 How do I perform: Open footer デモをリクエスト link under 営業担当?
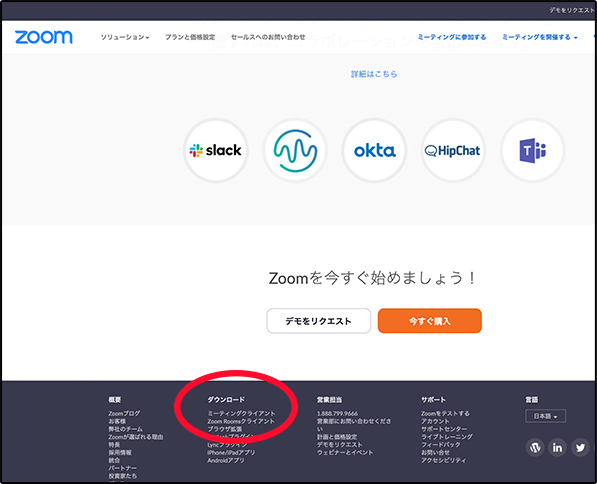pos(340,445)
